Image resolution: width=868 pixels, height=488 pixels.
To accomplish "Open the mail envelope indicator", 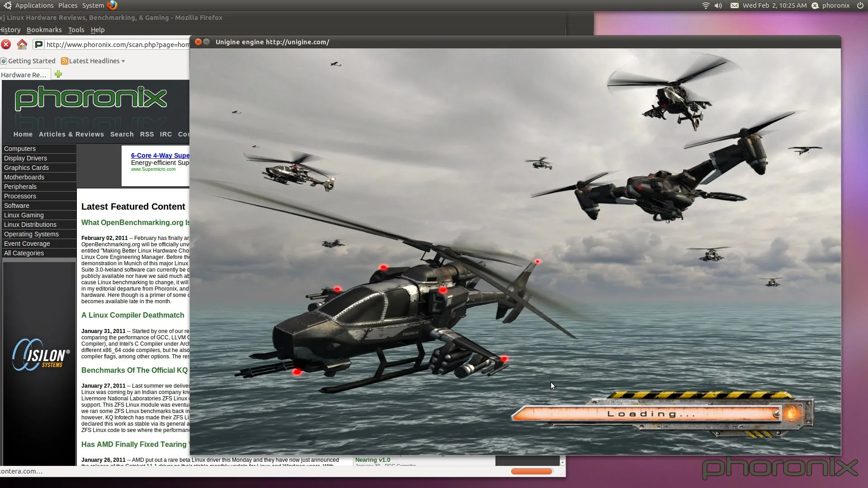I will pos(735,5).
